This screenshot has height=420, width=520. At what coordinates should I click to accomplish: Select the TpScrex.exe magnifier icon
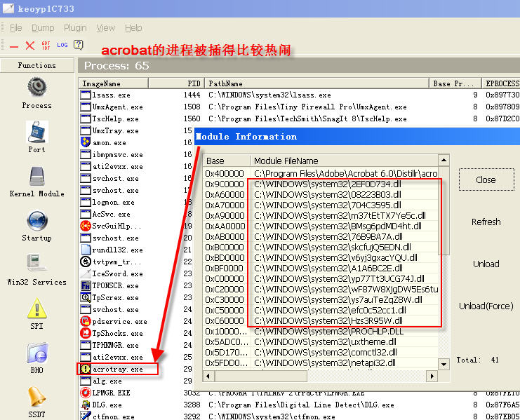pos(85,297)
